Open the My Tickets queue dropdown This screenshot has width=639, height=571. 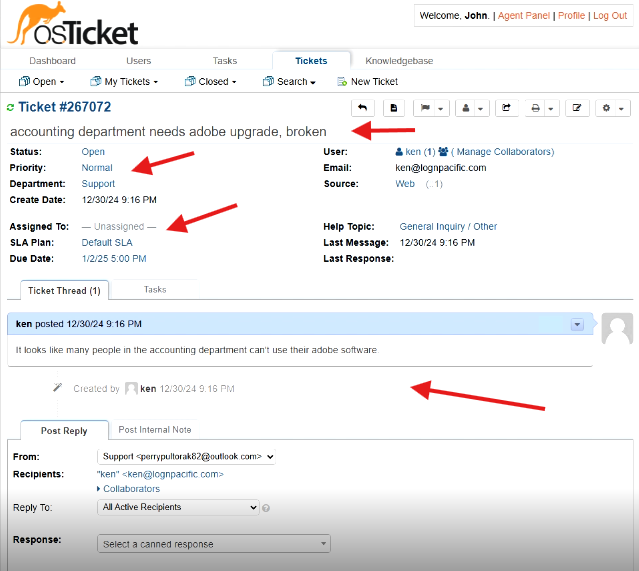(123, 82)
